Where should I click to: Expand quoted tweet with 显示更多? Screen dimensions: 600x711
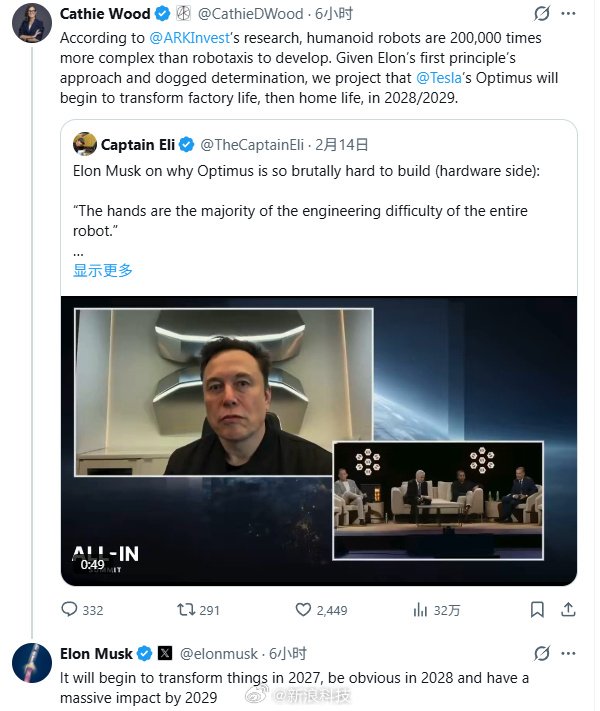click(103, 270)
